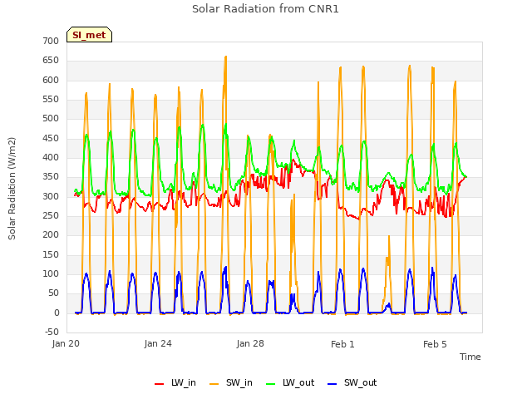Toggle the LW_in legend entry
The width and height of the screenshot is (532, 399).
[175, 382]
